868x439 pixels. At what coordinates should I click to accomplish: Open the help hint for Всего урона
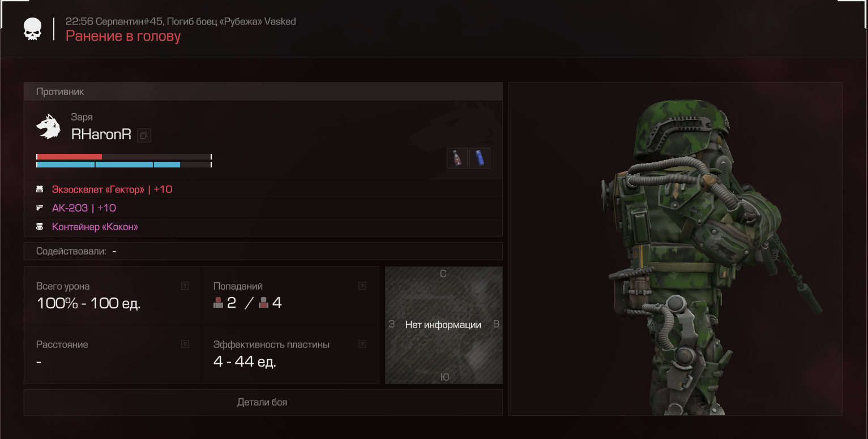185,286
